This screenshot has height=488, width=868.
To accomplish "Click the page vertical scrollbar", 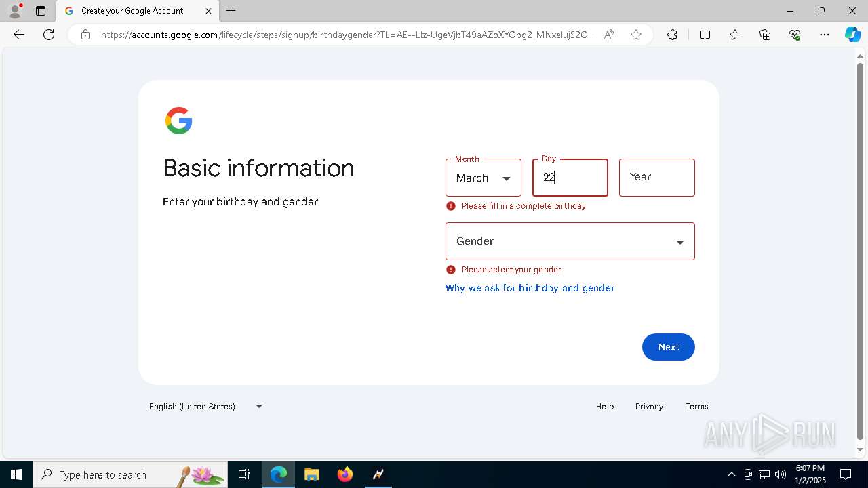I will [861, 251].
